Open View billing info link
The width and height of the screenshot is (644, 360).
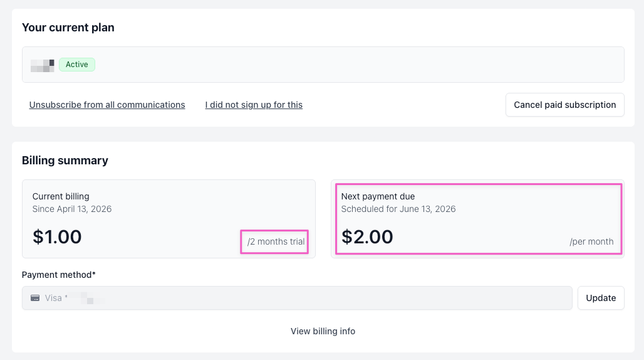[x=323, y=331]
